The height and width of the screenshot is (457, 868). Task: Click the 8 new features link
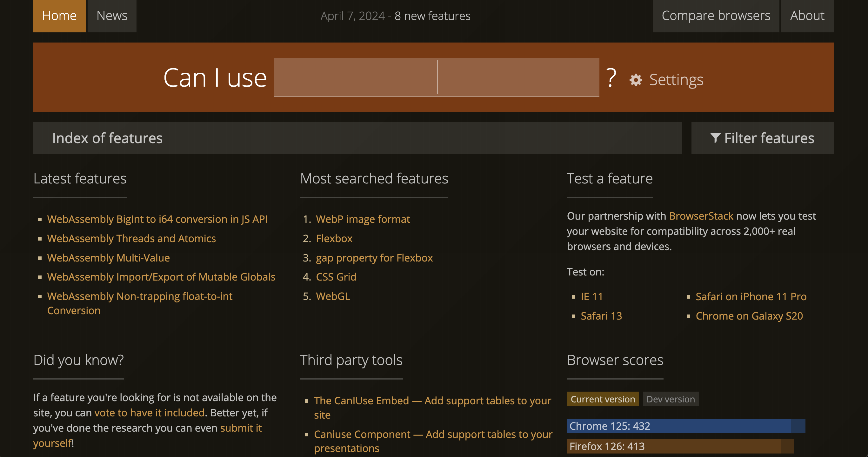pos(432,16)
